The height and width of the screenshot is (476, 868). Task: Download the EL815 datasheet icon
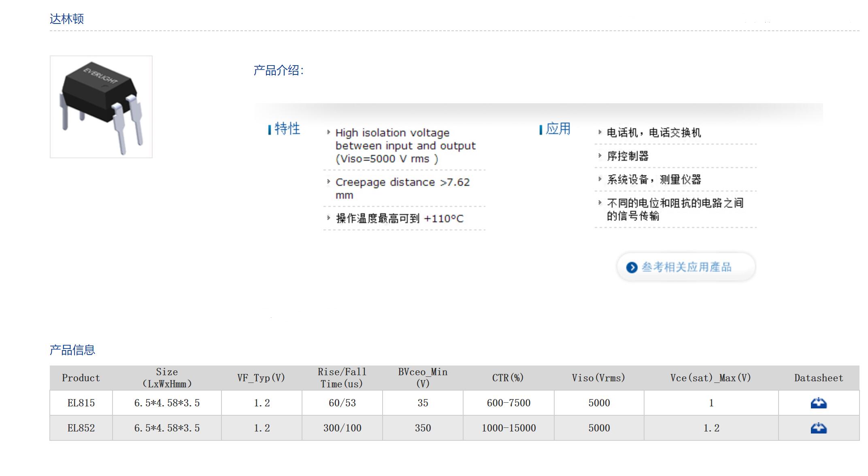[818, 403]
